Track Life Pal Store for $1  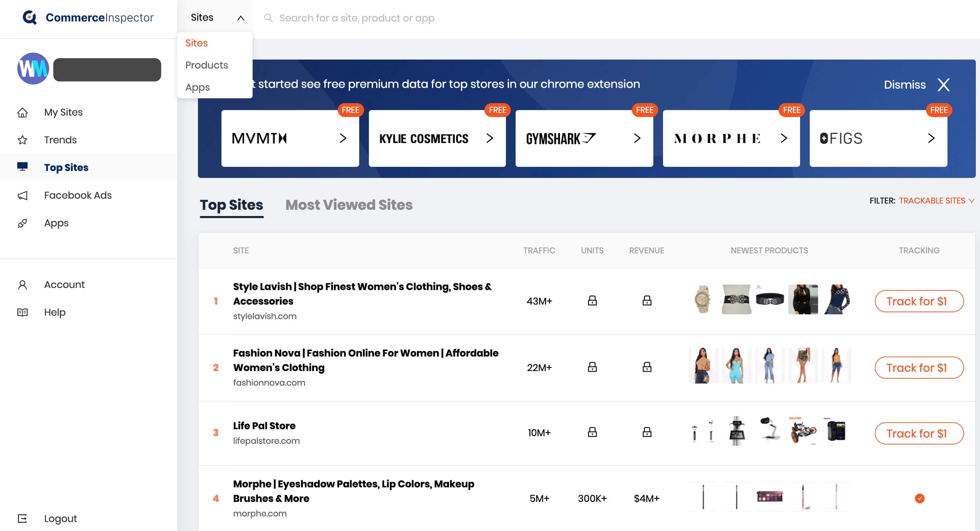pos(919,433)
